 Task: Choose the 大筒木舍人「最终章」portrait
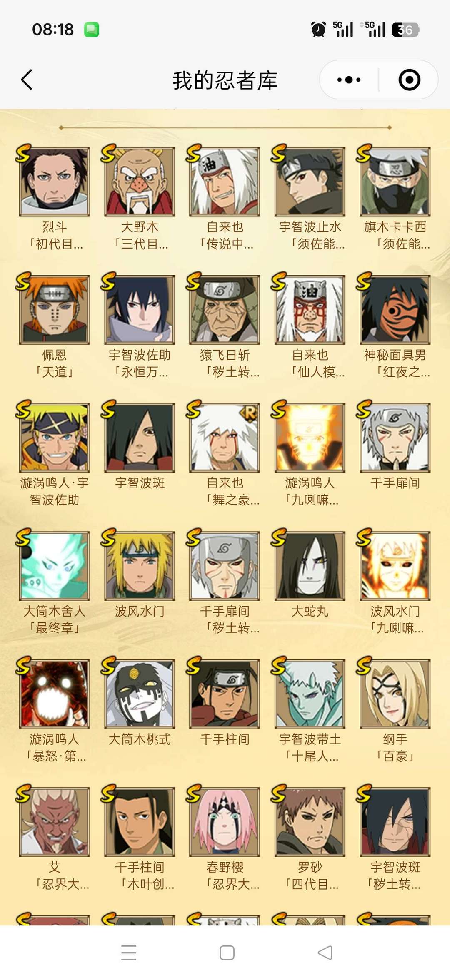click(x=55, y=566)
